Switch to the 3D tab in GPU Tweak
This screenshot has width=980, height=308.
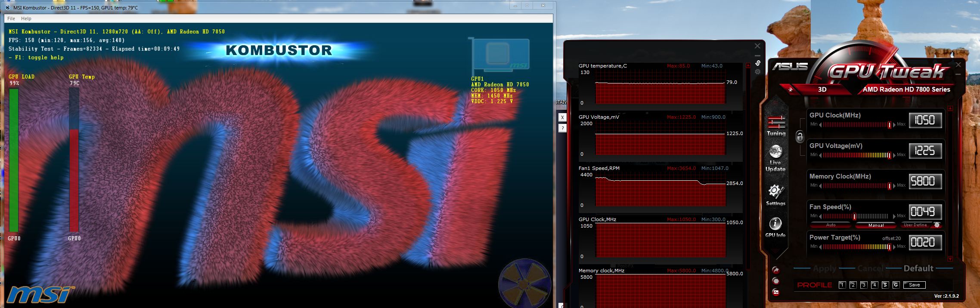coord(822,89)
